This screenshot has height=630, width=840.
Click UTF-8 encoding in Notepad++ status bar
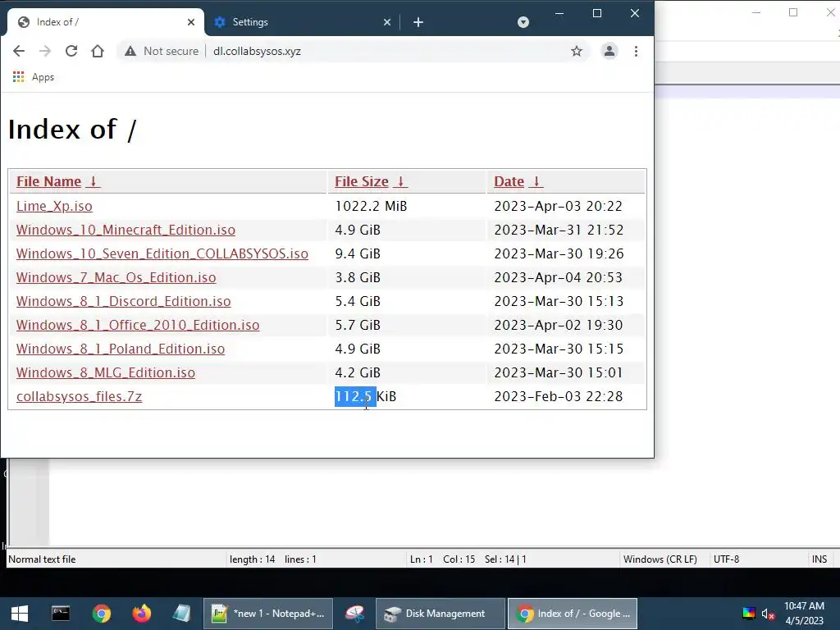tap(727, 559)
